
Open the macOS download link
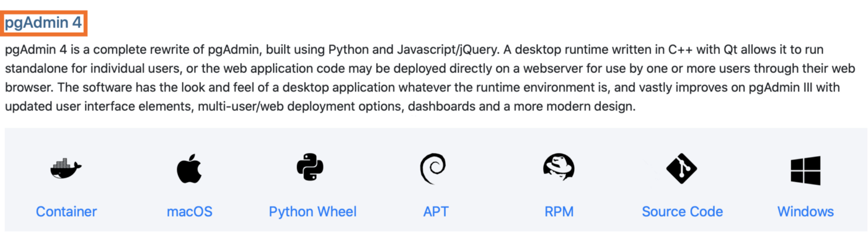(190, 212)
